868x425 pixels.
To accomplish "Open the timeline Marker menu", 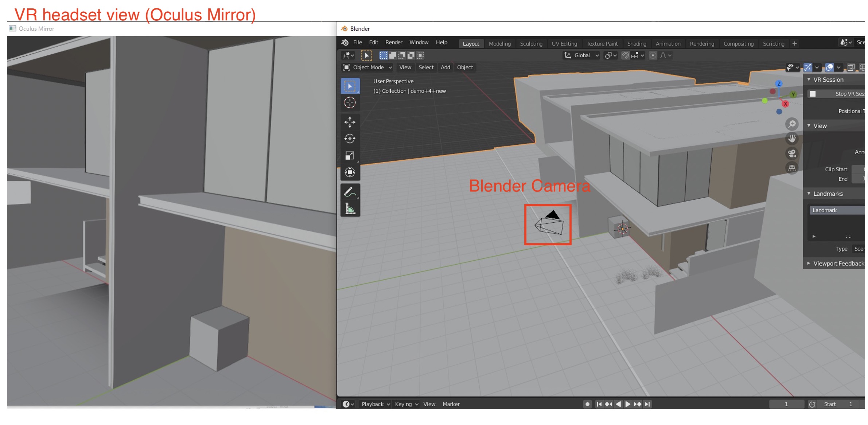I will (451, 404).
